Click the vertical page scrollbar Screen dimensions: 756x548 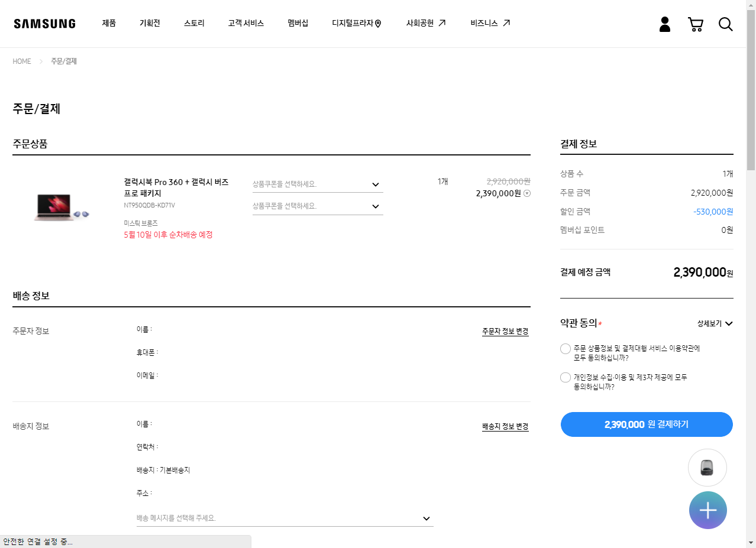tap(751, 89)
